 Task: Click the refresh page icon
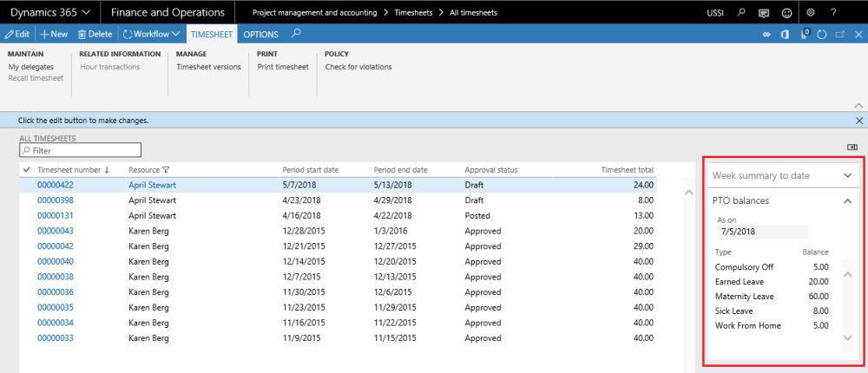822,34
